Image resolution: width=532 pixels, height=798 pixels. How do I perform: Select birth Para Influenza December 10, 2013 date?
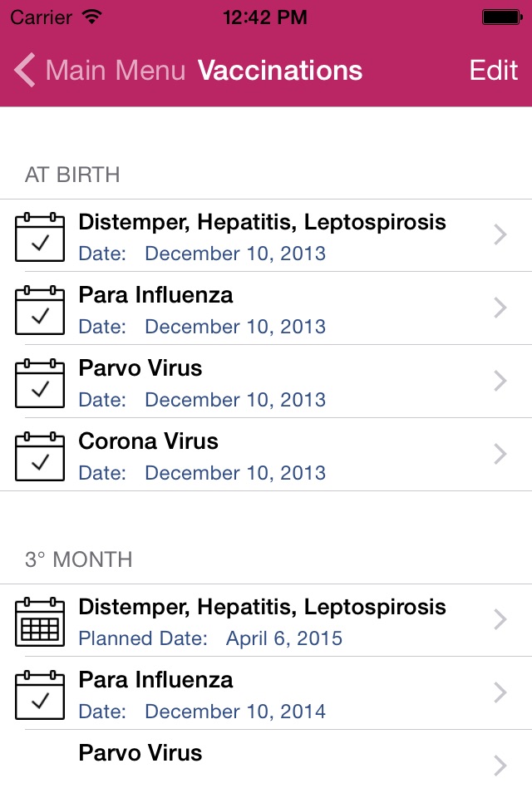tap(235, 327)
